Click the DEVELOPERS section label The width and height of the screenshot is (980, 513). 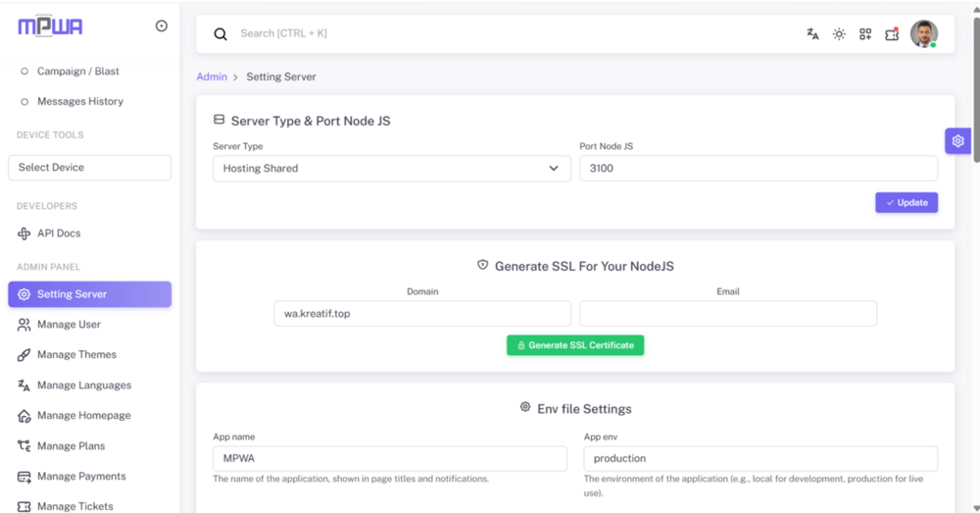tap(47, 206)
